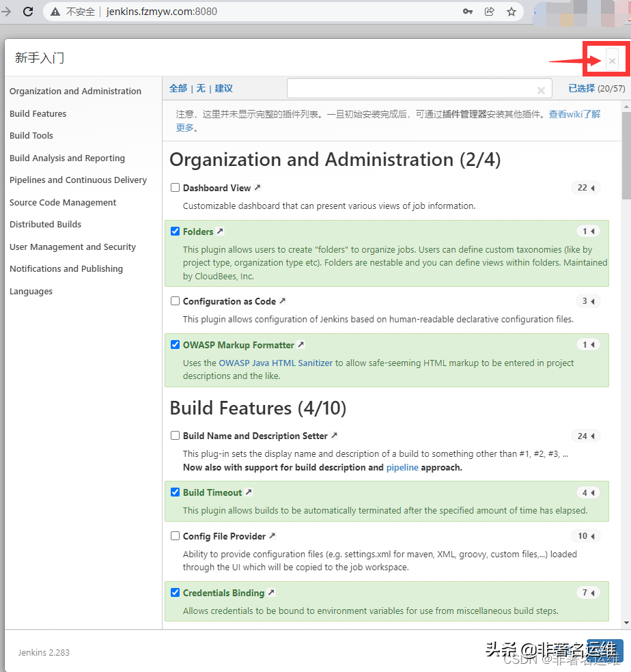This screenshot has width=631, height=672.
Task: Clear the plugin search field with X icon
Action: coord(541,90)
